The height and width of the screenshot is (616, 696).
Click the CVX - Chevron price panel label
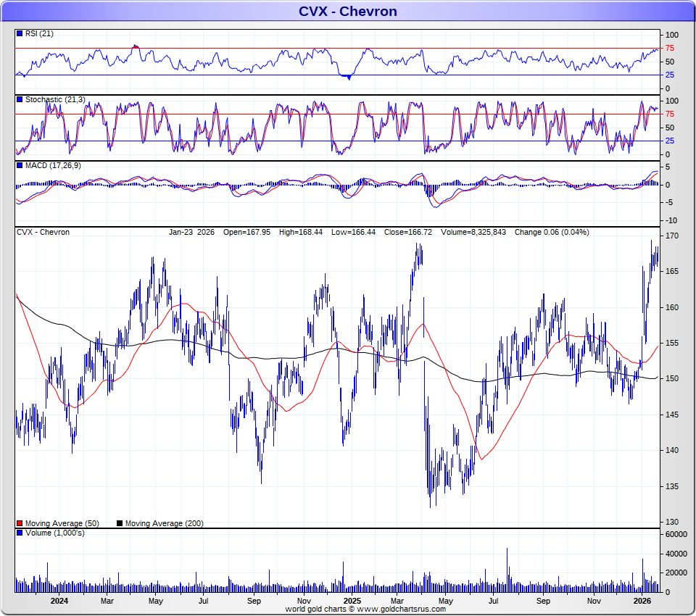pos(43,232)
